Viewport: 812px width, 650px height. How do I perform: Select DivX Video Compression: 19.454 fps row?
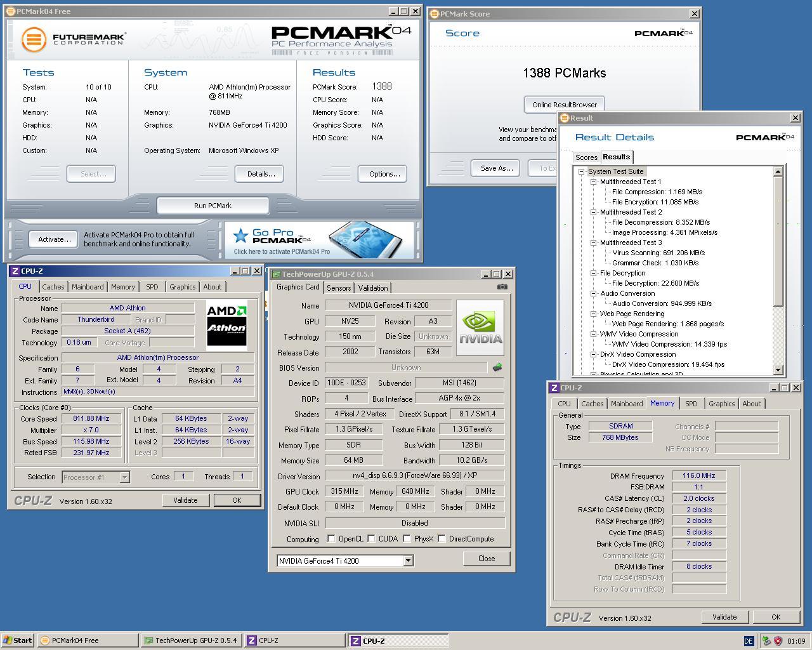(668, 364)
